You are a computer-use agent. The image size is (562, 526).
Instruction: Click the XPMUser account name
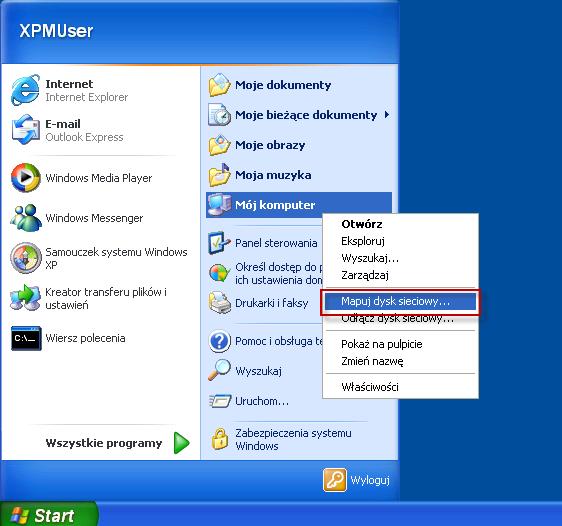point(56,31)
